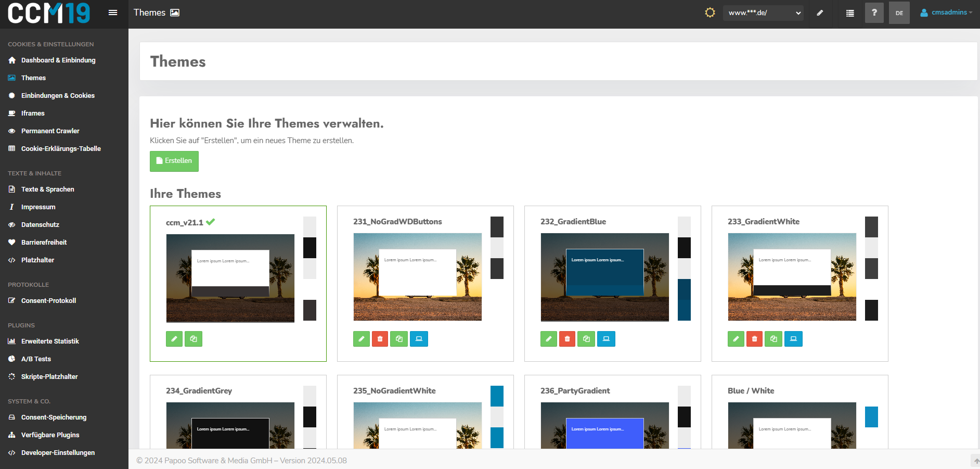
Task: Click the ccm_v21.1 preview thumbnail
Action: 230,278
